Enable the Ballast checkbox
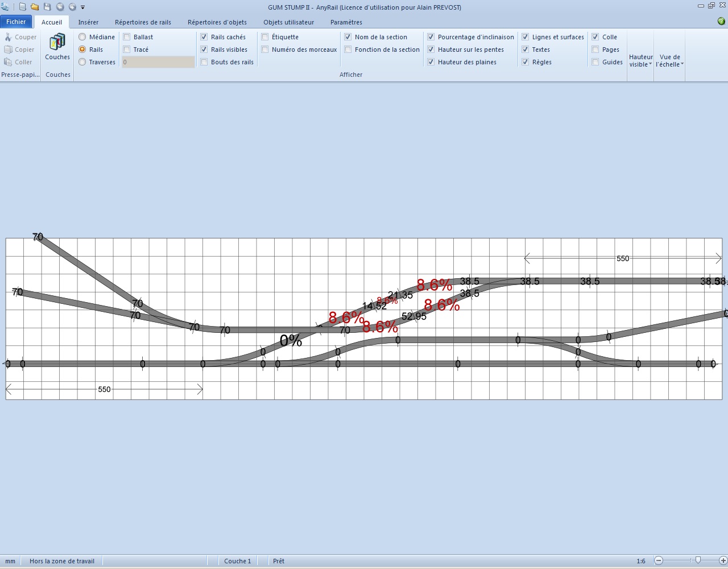 click(x=127, y=37)
